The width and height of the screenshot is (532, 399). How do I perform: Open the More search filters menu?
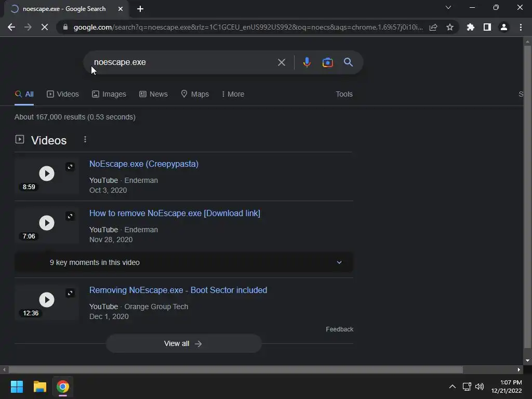233,95
